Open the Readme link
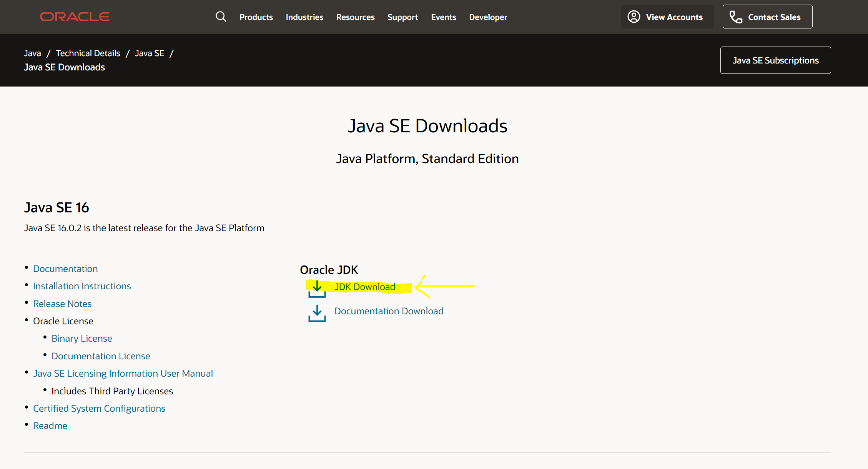 (50, 426)
